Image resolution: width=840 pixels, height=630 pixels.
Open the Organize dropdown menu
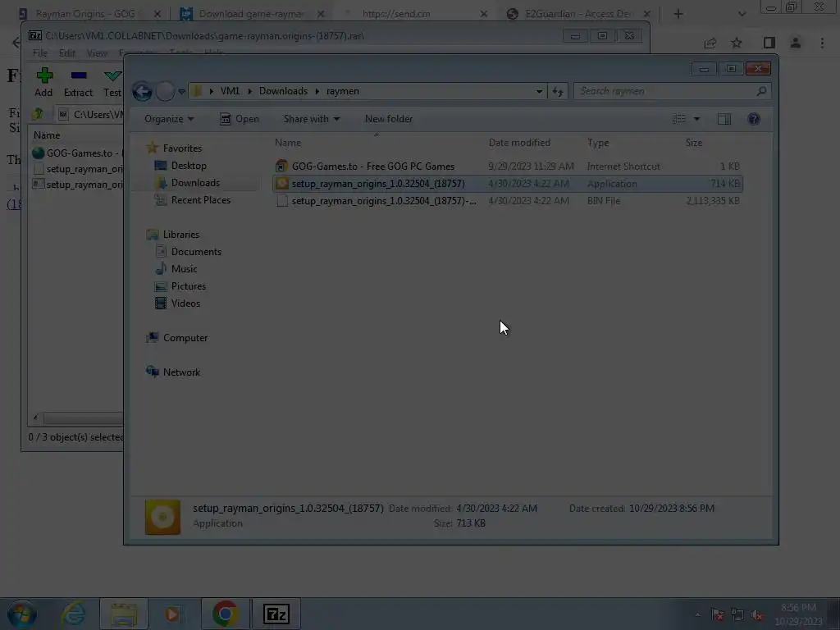pyautogui.click(x=169, y=119)
